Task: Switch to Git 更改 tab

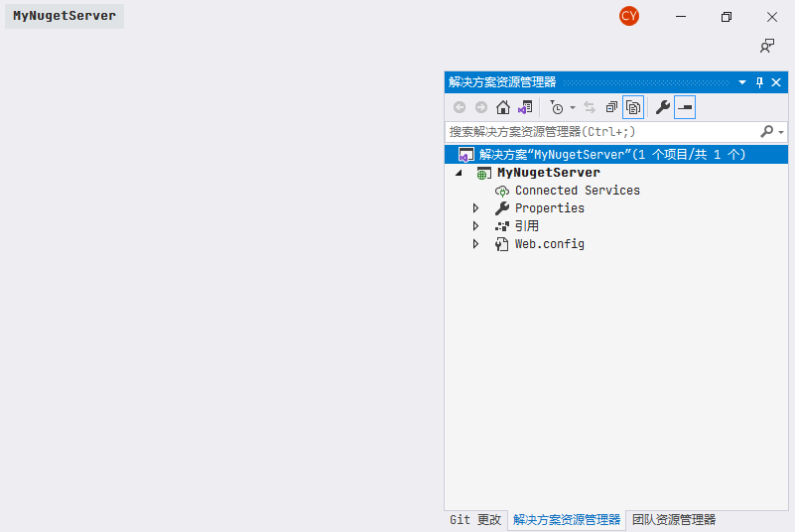Action: (x=475, y=520)
